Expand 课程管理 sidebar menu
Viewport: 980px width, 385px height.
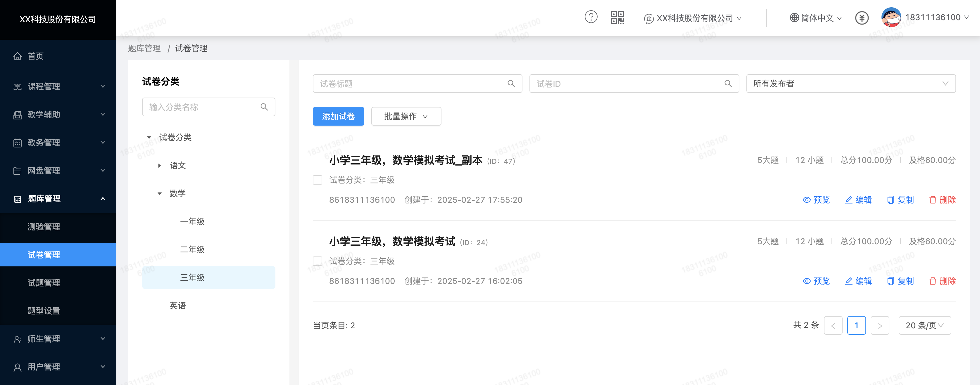click(x=58, y=86)
